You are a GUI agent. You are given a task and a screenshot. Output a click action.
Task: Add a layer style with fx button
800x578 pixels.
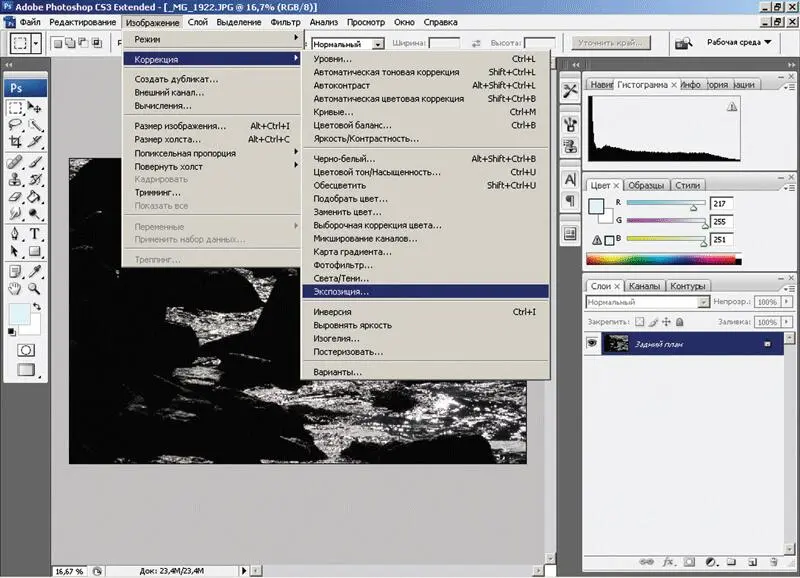click(668, 562)
